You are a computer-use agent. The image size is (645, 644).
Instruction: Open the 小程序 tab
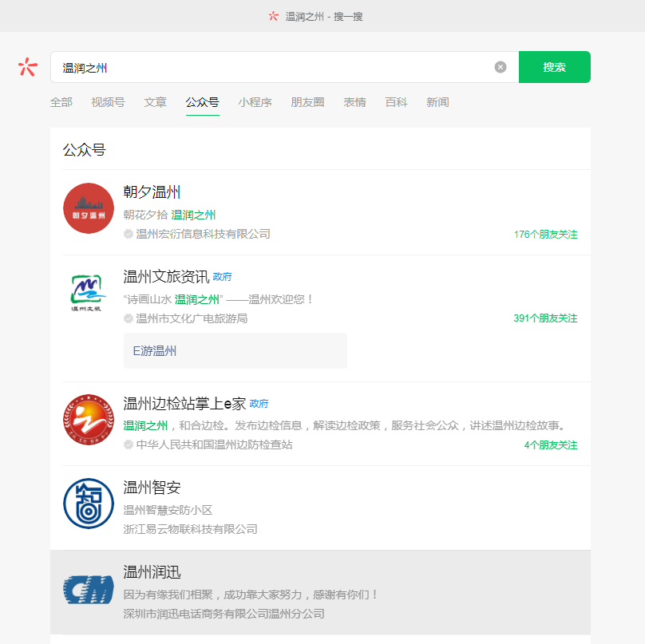point(255,102)
